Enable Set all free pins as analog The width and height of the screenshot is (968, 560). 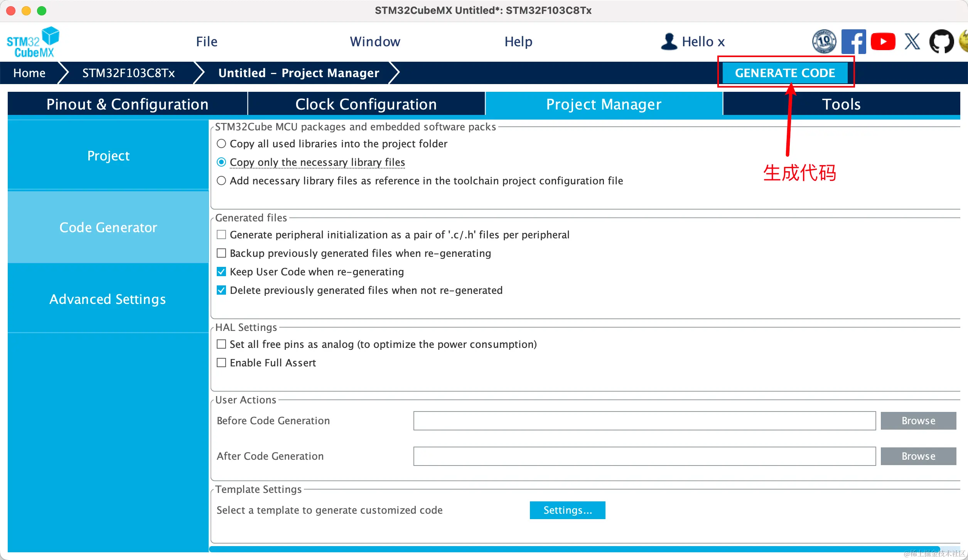[x=221, y=344]
